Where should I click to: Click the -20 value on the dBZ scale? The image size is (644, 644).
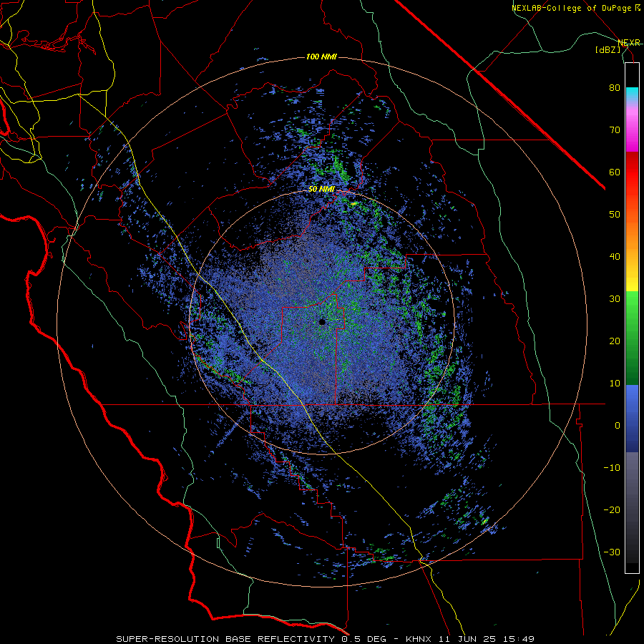(x=612, y=509)
